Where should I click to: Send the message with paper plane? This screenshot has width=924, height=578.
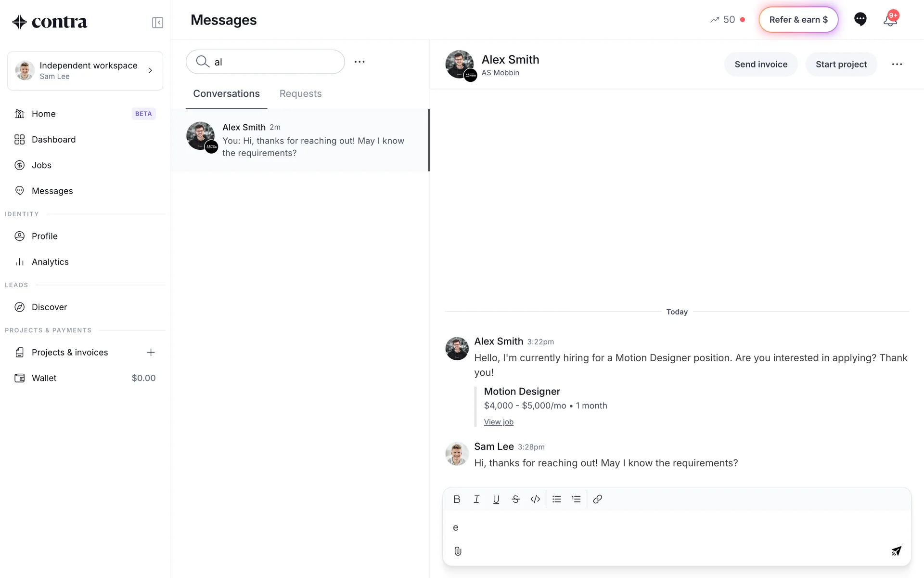click(896, 551)
